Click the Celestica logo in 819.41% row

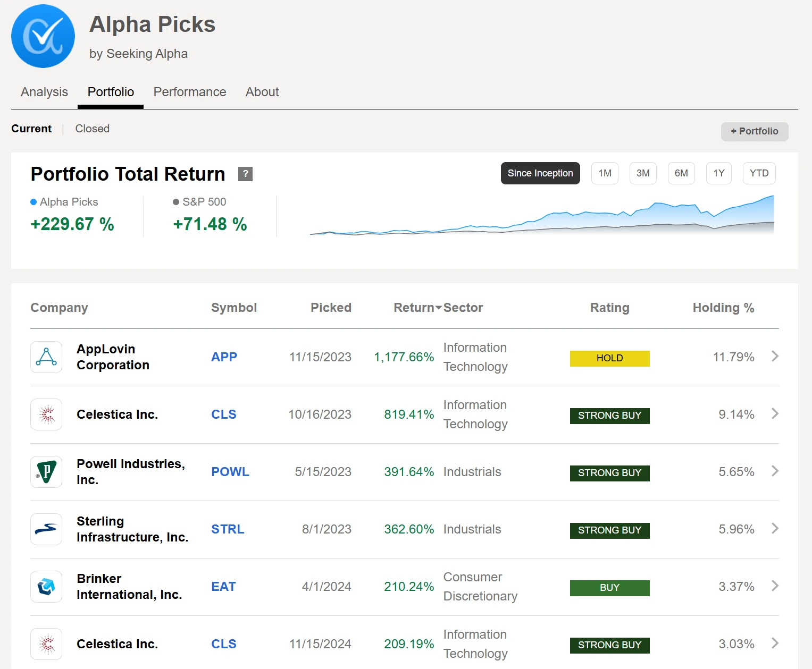[46, 414]
